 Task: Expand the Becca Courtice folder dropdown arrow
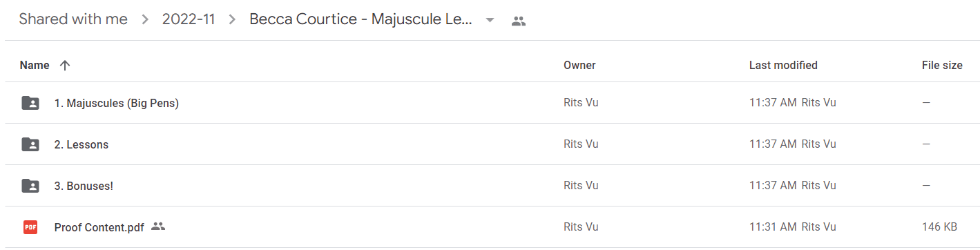(x=490, y=20)
